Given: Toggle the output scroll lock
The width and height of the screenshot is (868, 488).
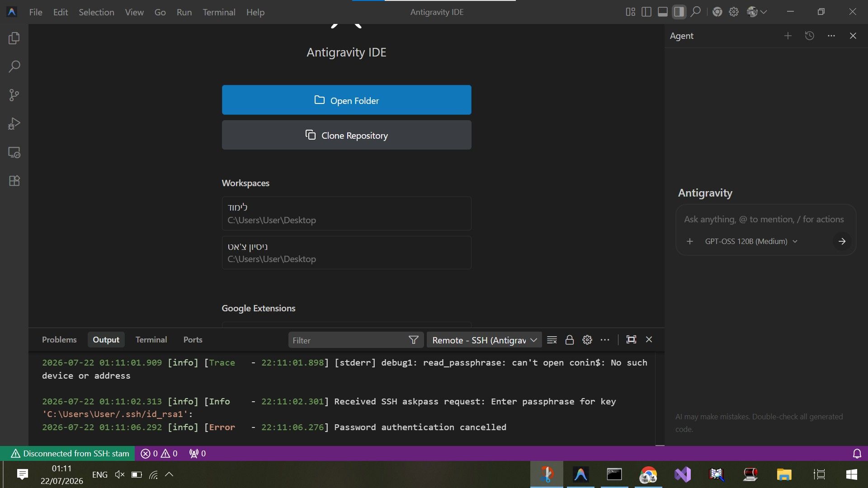Looking at the screenshot, I should point(570,340).
